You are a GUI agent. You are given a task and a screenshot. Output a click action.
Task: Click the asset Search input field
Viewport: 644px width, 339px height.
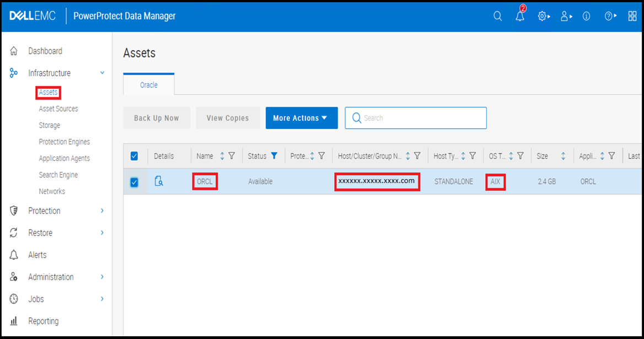pos(416,118)
